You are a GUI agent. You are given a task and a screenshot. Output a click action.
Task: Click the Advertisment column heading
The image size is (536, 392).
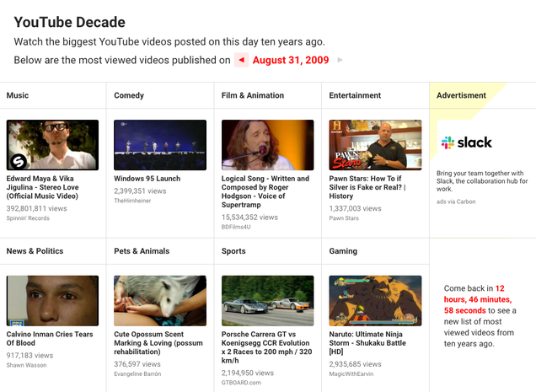(461, 95)
